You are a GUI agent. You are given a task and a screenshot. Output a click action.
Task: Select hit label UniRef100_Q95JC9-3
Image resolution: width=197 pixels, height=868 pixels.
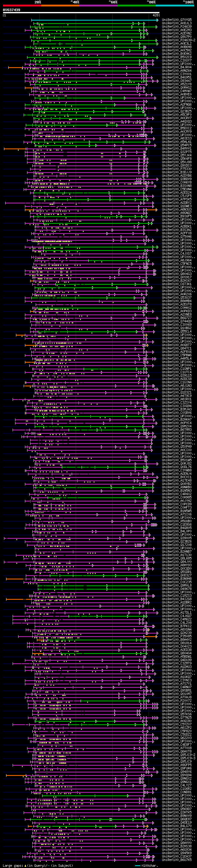(x=179, y=758)
